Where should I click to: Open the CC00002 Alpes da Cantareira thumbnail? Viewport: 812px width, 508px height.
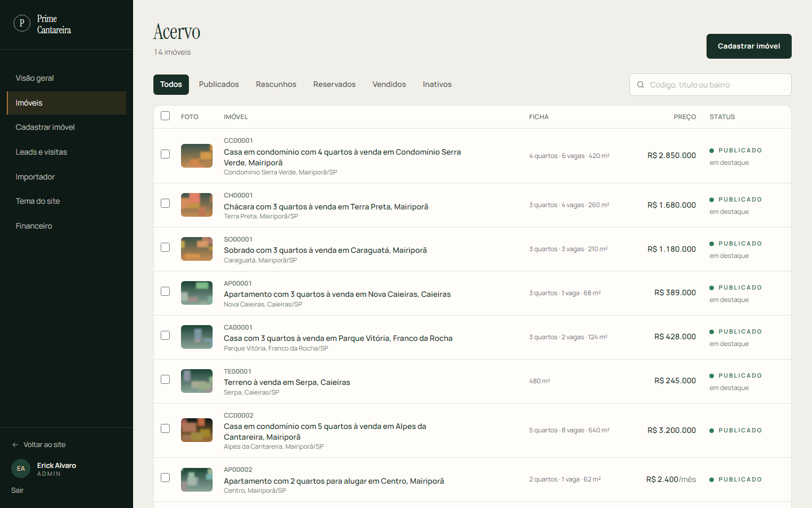pyautogui.click(x=197, y=430)
